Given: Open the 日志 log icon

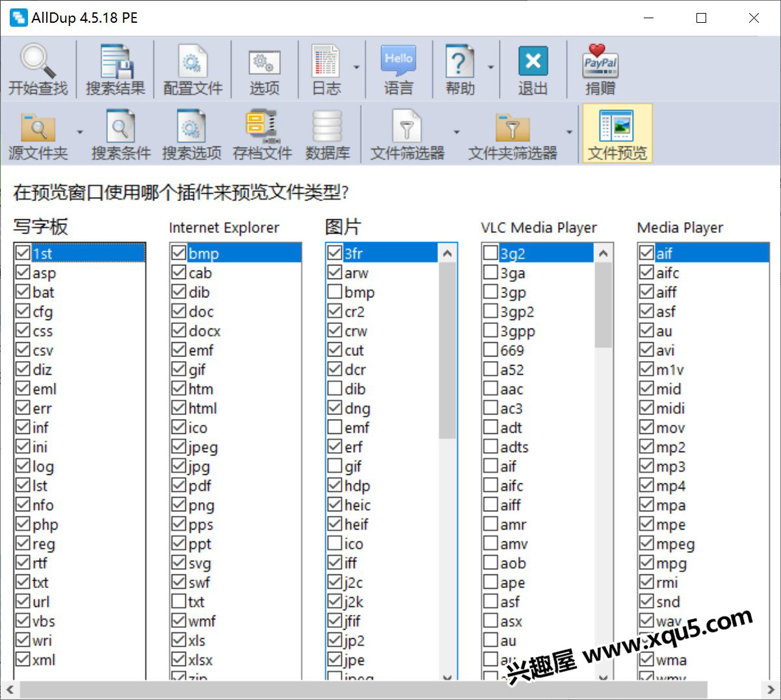Looking at the screenshot, I should [326, 61].
